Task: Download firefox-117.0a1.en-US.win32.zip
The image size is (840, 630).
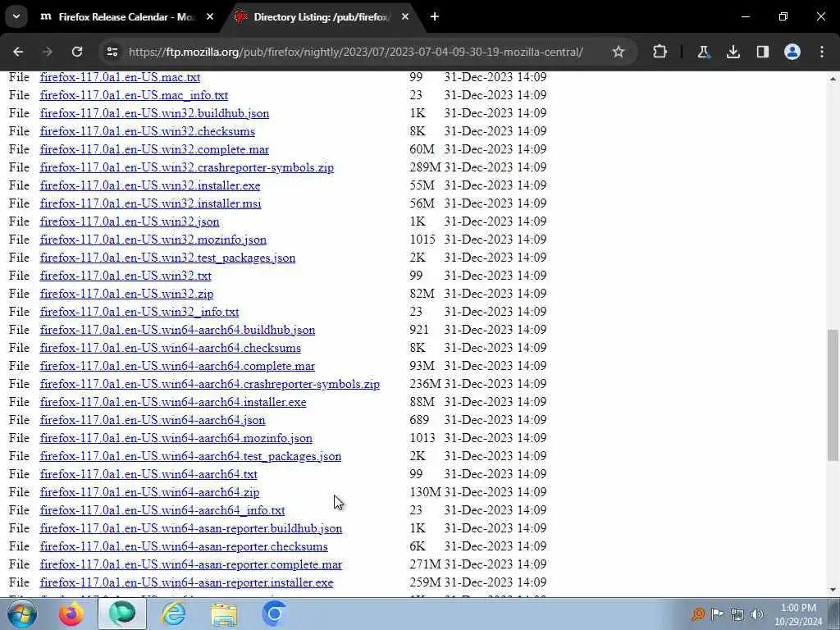Action: [x=126, y=294]
